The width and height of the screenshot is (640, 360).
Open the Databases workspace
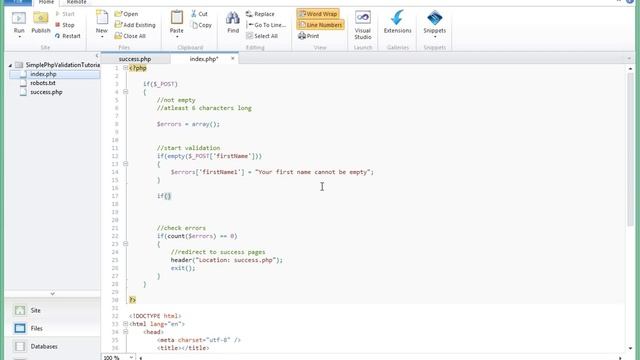pos(52,346)
